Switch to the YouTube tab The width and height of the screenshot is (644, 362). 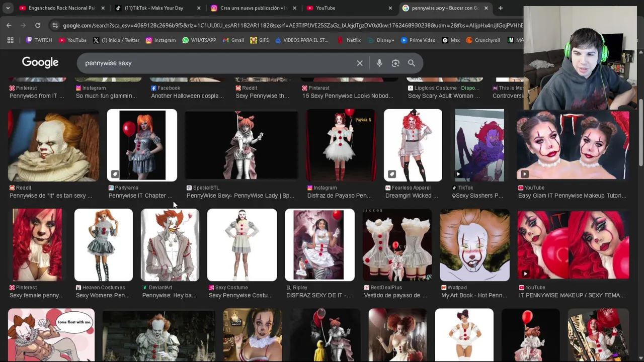349,8
